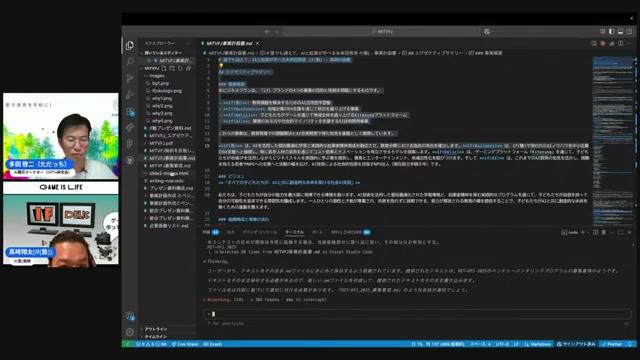Maximize the terminal panel size
Image resolution: width=640 pixels, height=360 pixels.
click(x=620, y=232)
